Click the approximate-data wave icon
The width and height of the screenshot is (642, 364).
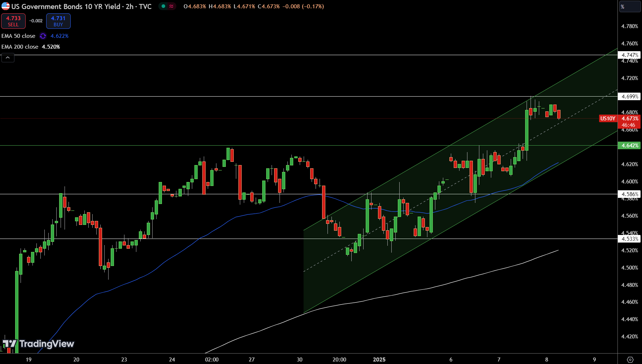171,6
